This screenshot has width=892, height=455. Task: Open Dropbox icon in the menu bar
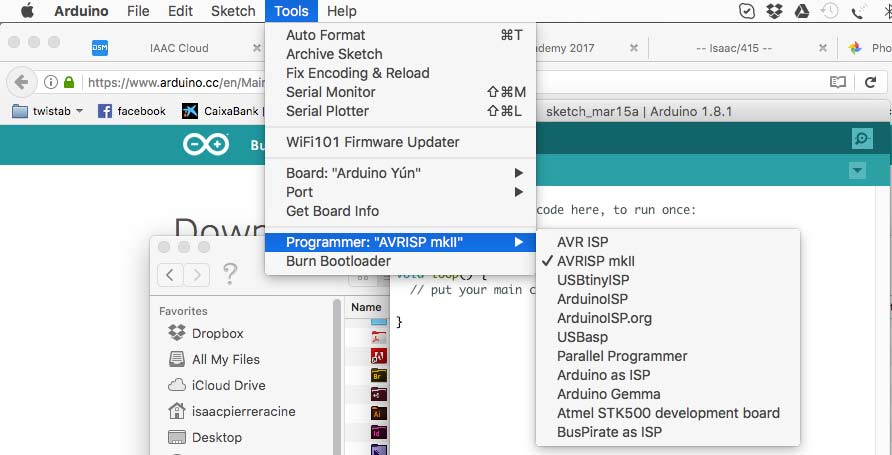(x=774, y=11)
